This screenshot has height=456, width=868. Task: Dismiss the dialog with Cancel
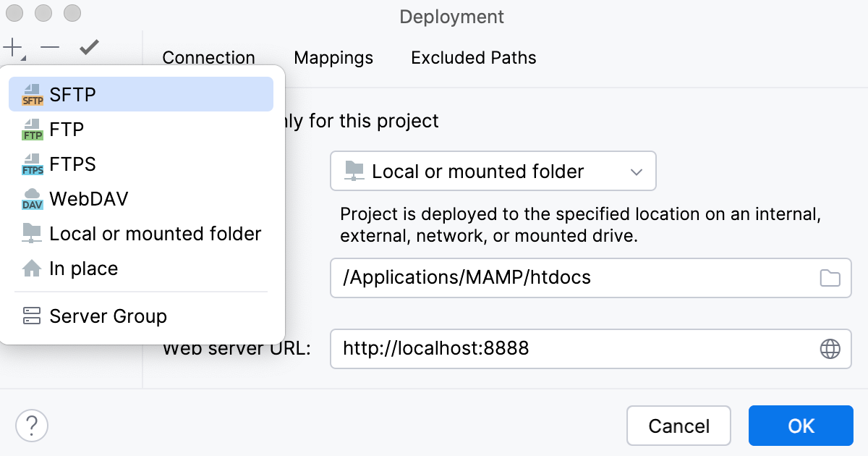tap(678, 426)
